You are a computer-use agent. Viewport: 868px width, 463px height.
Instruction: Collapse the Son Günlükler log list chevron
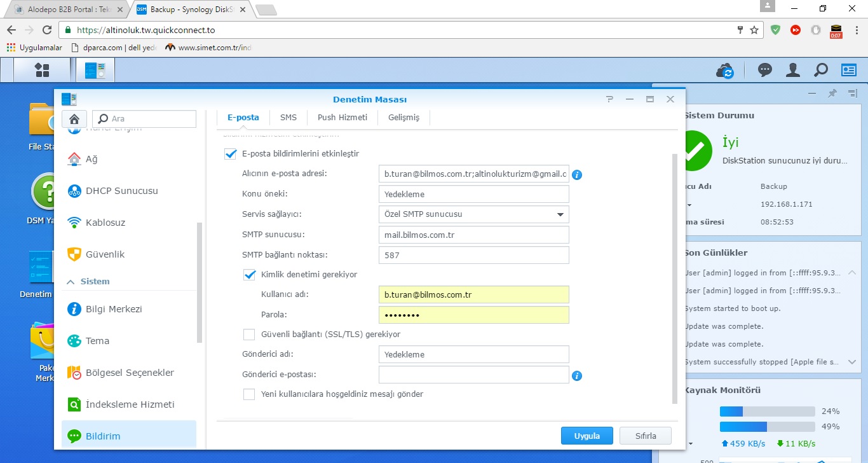852,273
